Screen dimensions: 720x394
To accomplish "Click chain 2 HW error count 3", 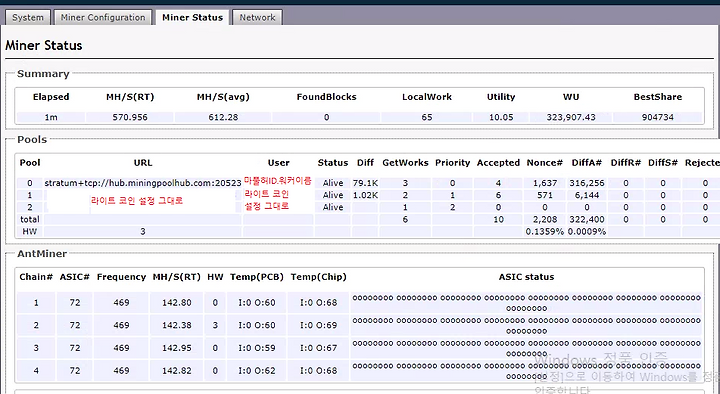I will click(215, 325).
